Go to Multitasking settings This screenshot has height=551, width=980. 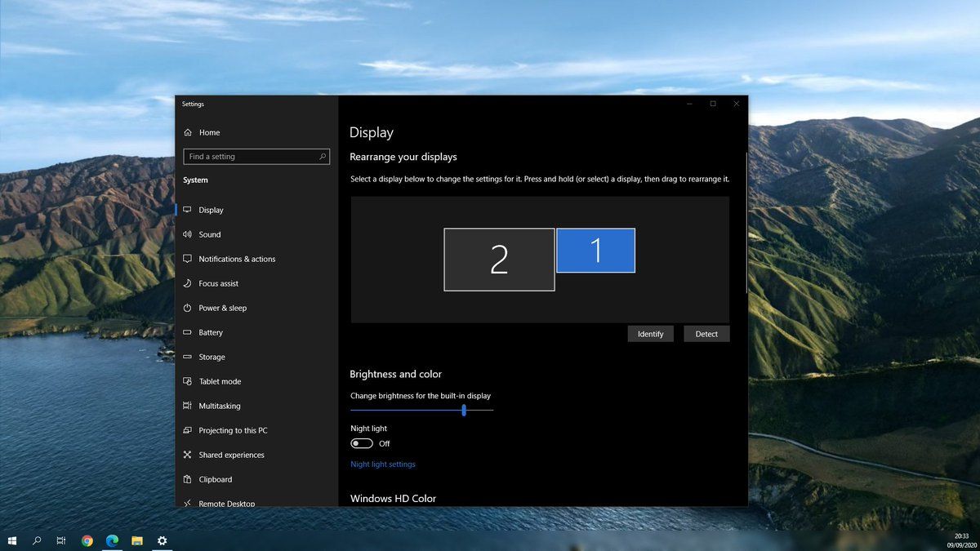click(219, 406)
